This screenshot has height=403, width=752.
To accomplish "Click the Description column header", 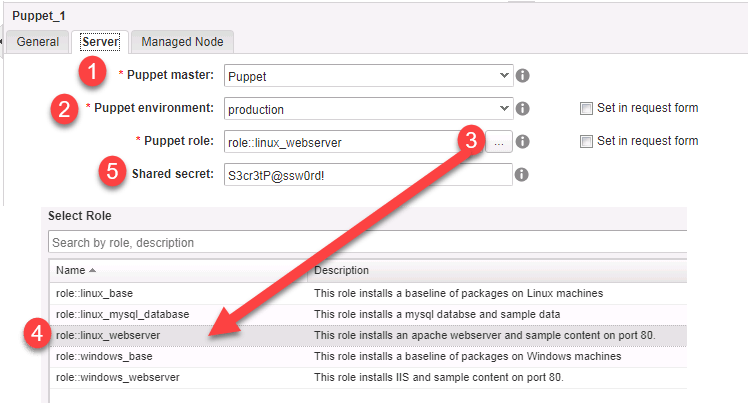I will 342,271.
